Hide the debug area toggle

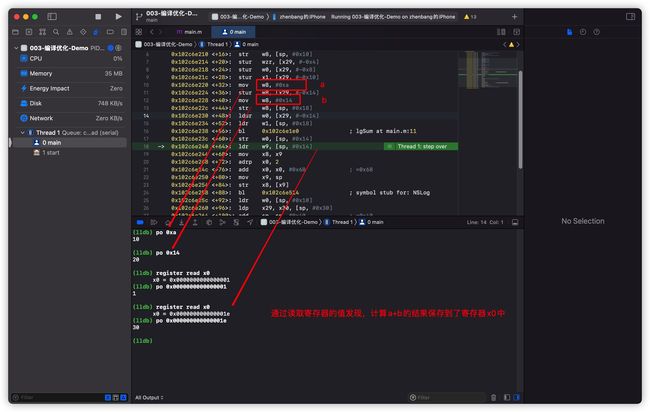tap(140, 222)
